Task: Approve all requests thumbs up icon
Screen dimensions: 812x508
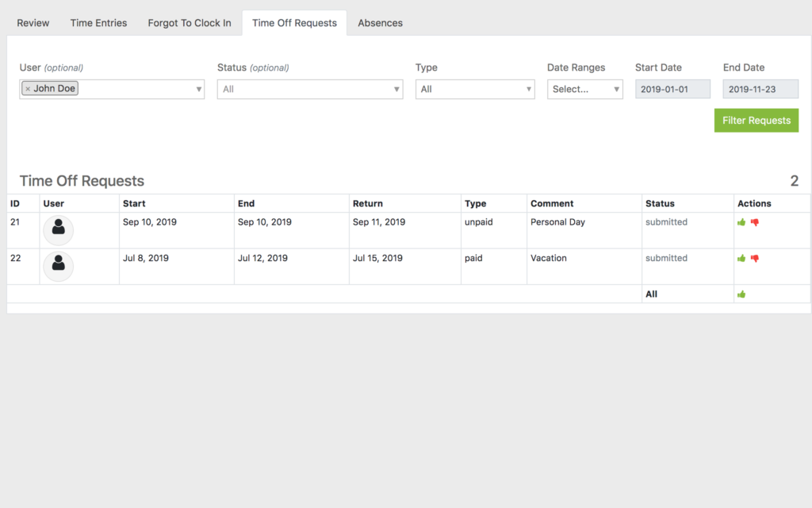Action: [x=741, y=294]
